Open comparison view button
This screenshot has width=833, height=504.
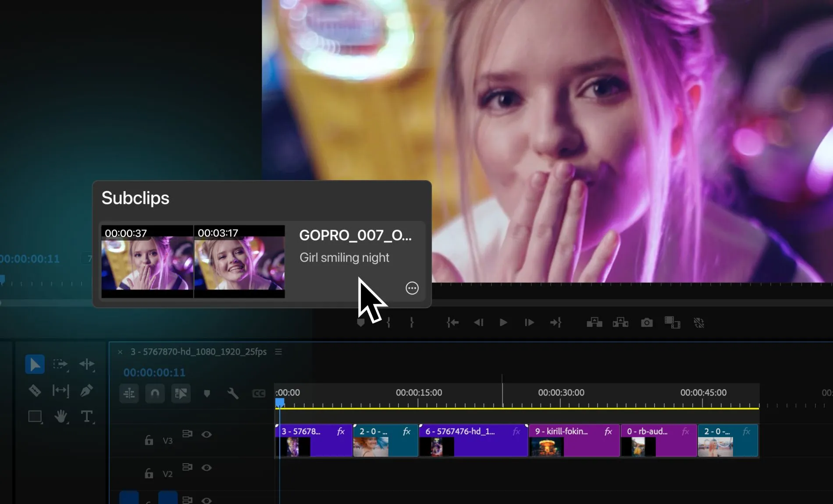point(673,323)
